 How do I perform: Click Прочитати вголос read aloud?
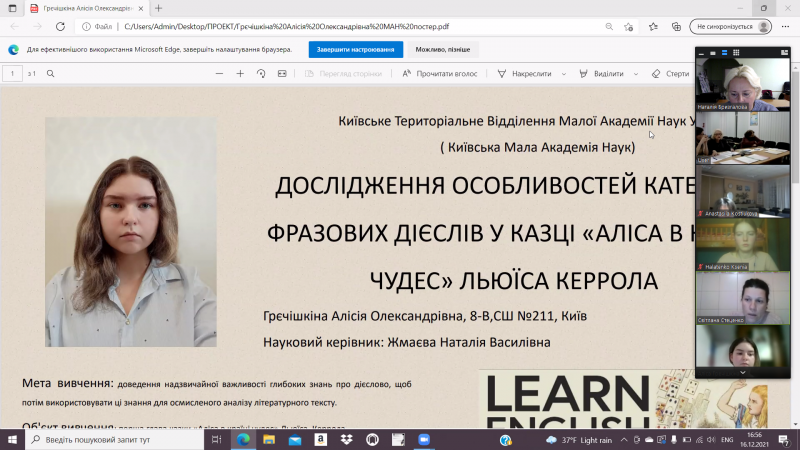(440, 73)
